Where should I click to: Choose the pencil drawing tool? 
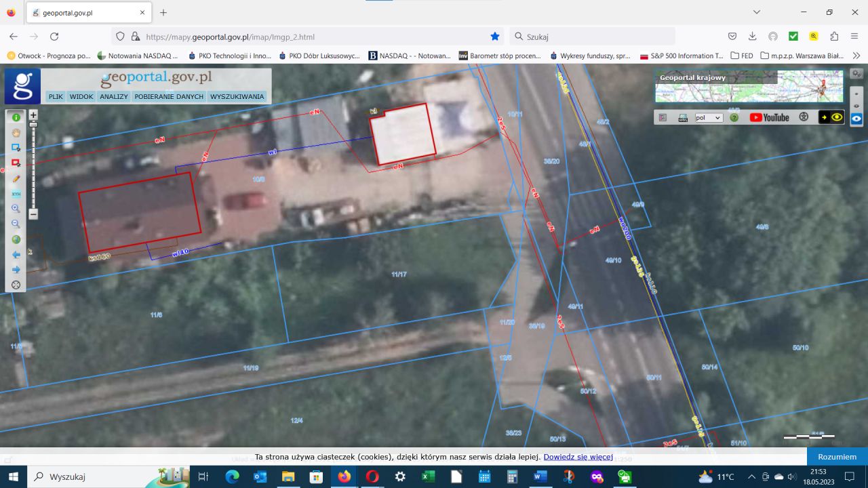(16, 178)
